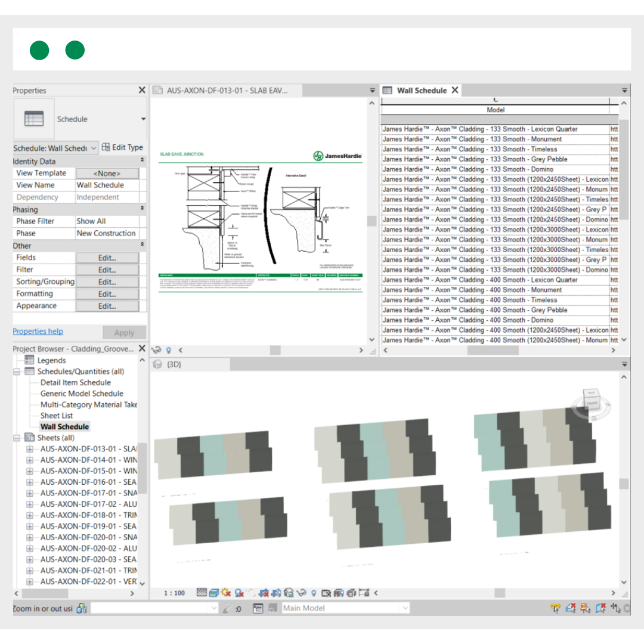Image resolution: width=644 pixels, height=644 pixels.
Task: Click View Template <None> button
Action: pos(107,174)
